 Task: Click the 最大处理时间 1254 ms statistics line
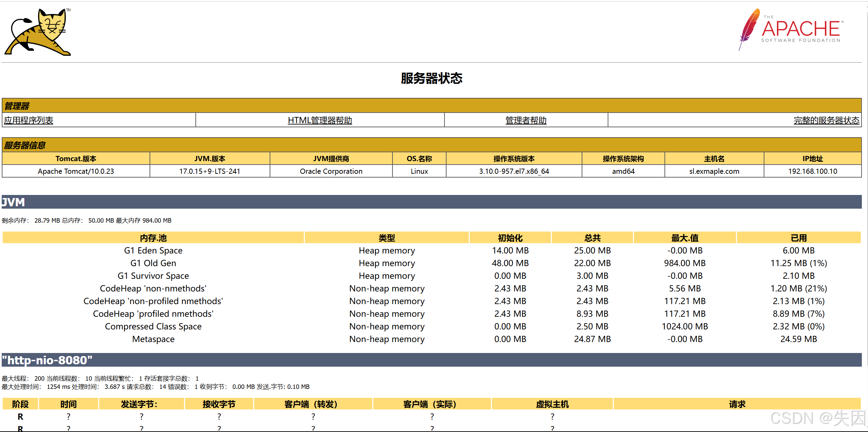click(156, 387)
